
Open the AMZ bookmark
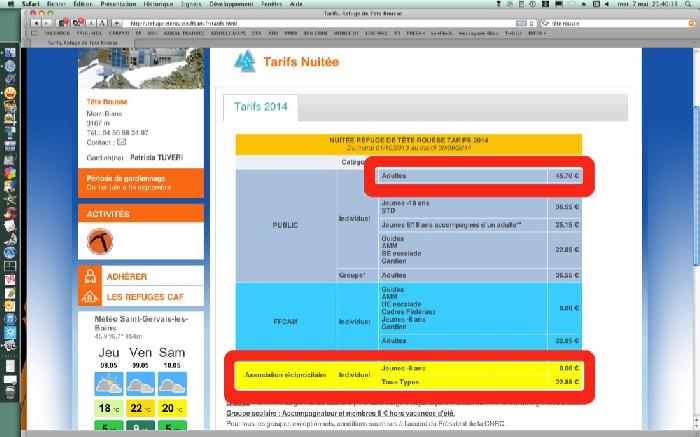click(273, 33)
